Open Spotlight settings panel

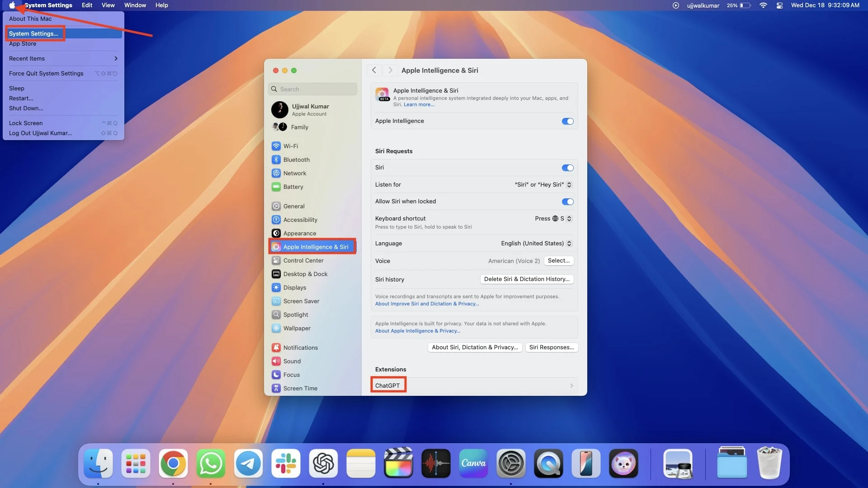tap(296, 314)
